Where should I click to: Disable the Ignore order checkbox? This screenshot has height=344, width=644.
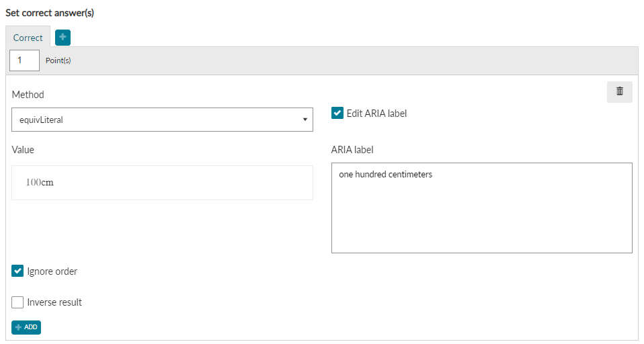[17, 271]
